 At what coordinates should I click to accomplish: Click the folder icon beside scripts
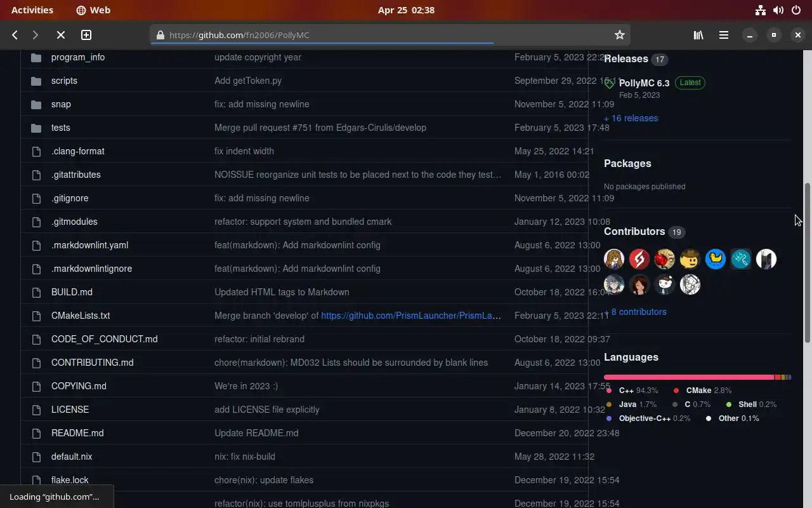click(36, 81)
